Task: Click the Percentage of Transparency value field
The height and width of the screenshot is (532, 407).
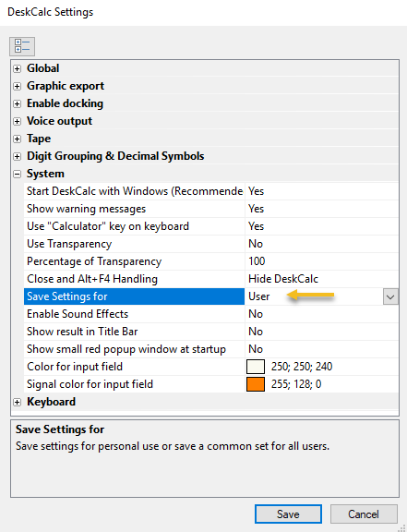Action: (321, 261)
